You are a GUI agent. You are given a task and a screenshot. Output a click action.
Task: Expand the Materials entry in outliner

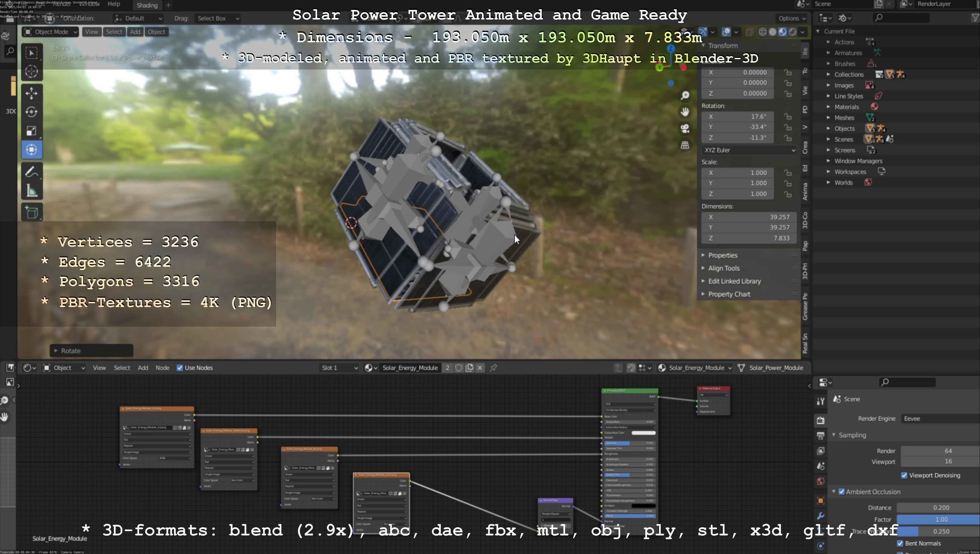[828, 107]
